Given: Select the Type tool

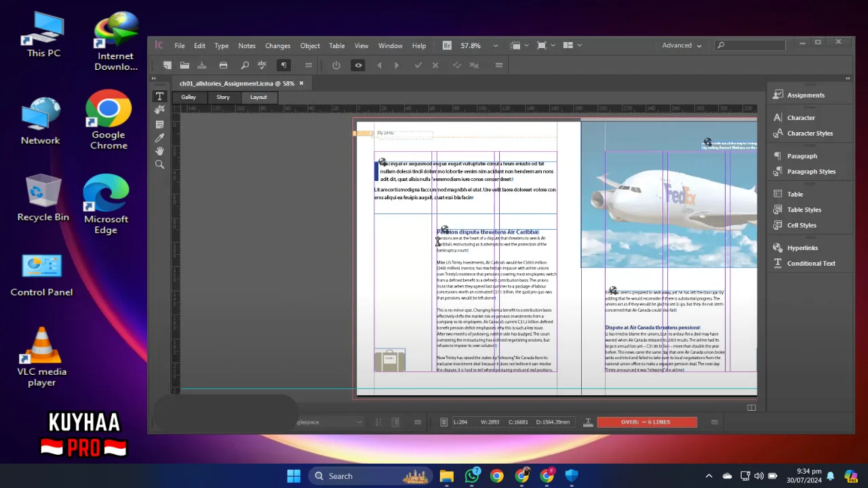Looking at the screenshot, I should pos(160,96).
